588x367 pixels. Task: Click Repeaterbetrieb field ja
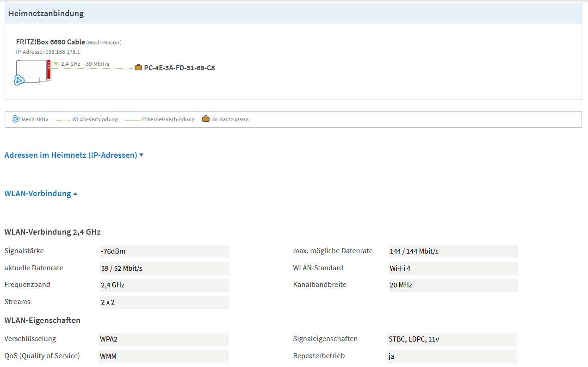click(x=452, y=356)
